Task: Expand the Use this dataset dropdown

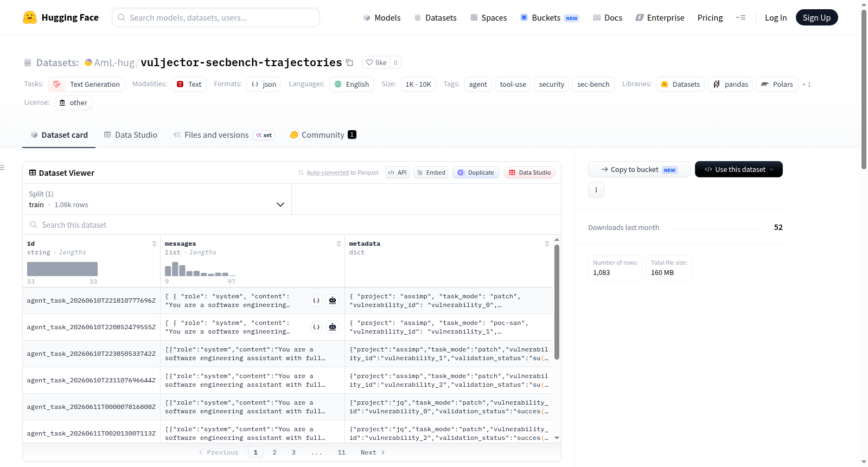Action: (x=739, y=169)
